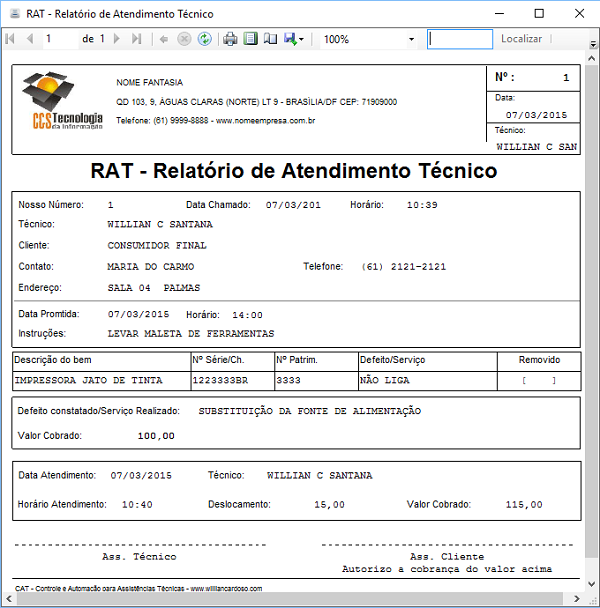Click the total Valor Cobrado '115,00'
Image resolution: width=600 pixels, height=608 pixels.
524,505
